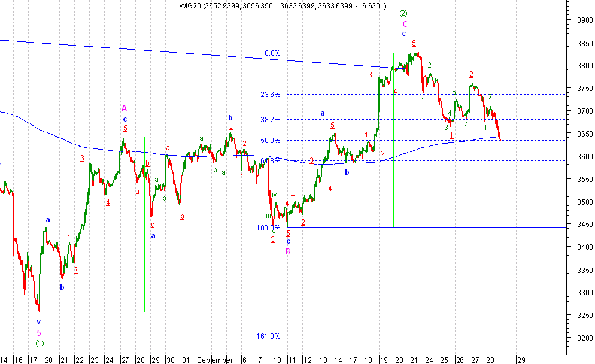Click the 3850 price axis label

[x=585, y=43]
